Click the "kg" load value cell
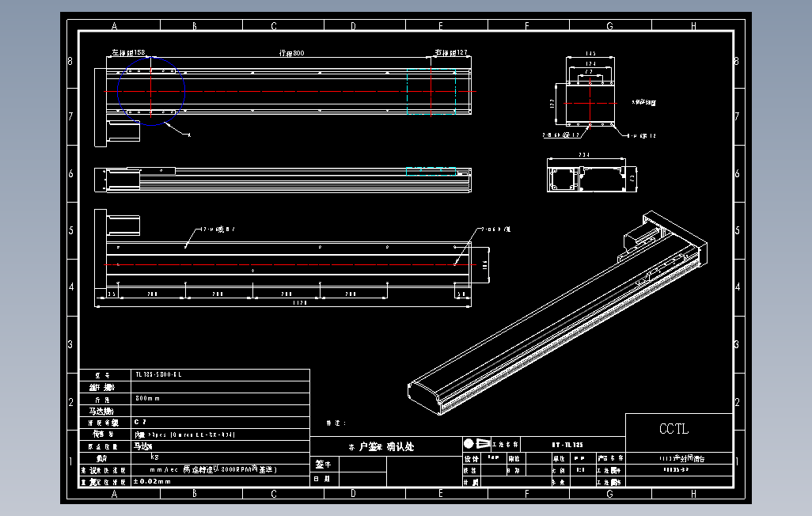 [154, 457]
